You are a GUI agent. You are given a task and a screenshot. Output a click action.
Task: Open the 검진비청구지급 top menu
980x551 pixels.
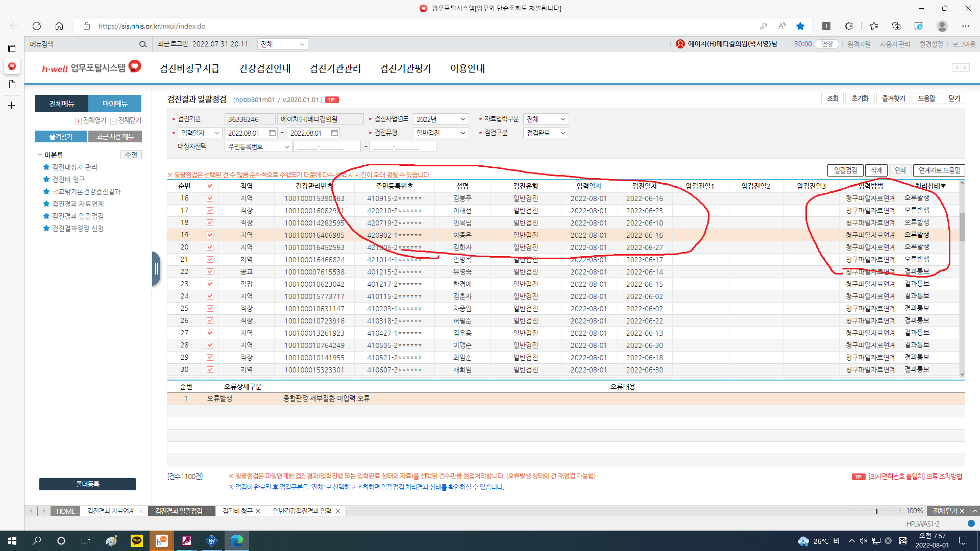189,68
